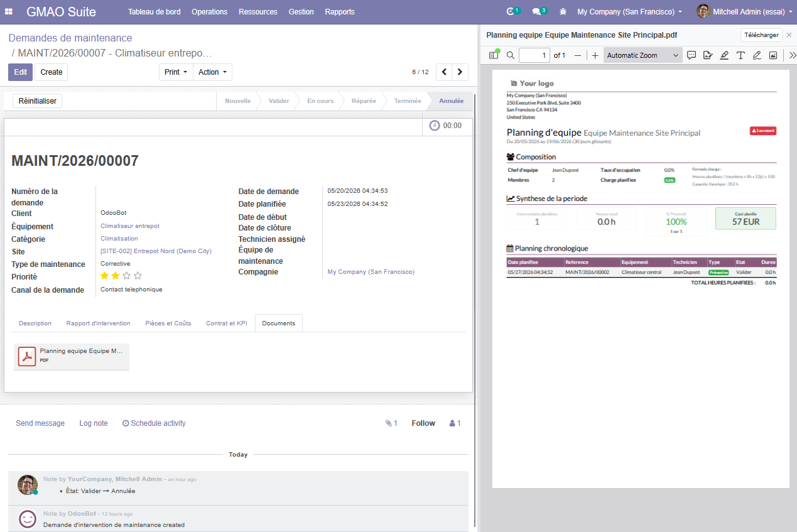
Task: Click the Create button
Action: pyautogui.click(x=52, y=72)
